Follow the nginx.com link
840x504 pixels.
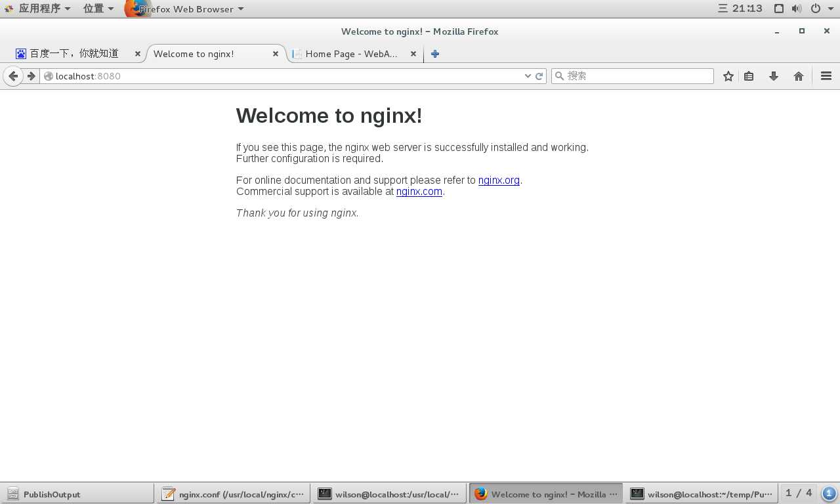pyautogui.click(x=419, y=192)
